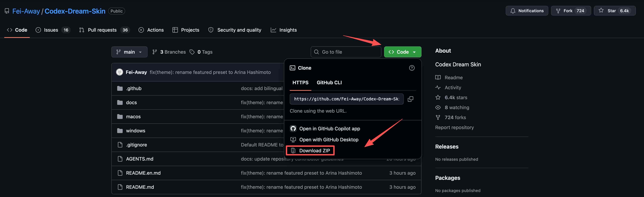Copy the HTTPS clone URL to clipboard

tap(411, 99)
